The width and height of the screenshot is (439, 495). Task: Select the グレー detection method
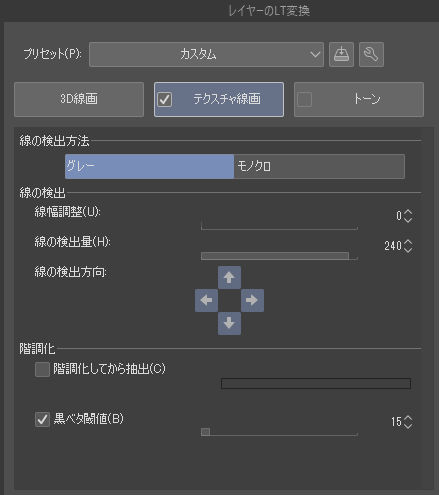pyautogui.click(x=149, y=166)
